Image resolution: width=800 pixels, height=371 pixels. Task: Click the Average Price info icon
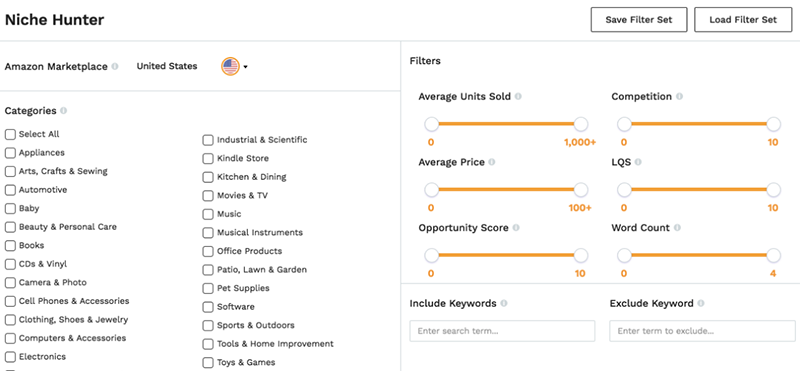pyautogui.click(x=491, y=162)
